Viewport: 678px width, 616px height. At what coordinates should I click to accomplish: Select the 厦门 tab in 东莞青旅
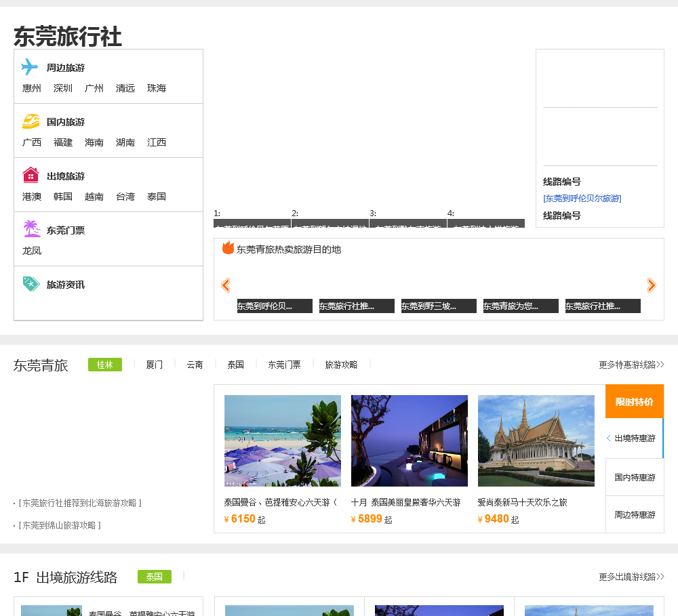[154, 365]
